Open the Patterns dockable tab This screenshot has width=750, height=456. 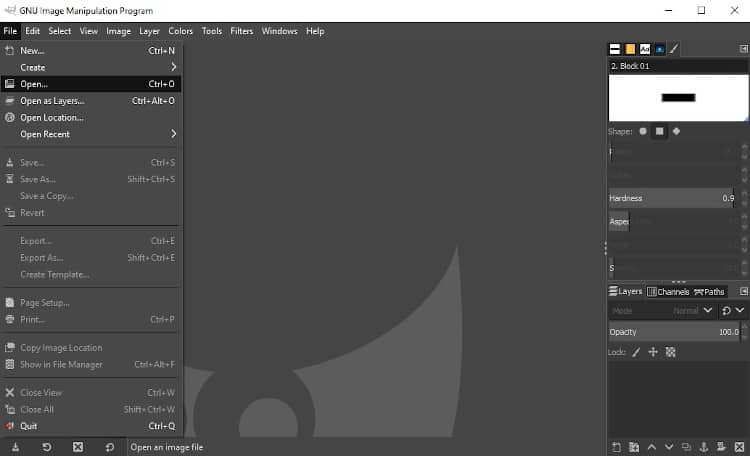tap(630, 49)
